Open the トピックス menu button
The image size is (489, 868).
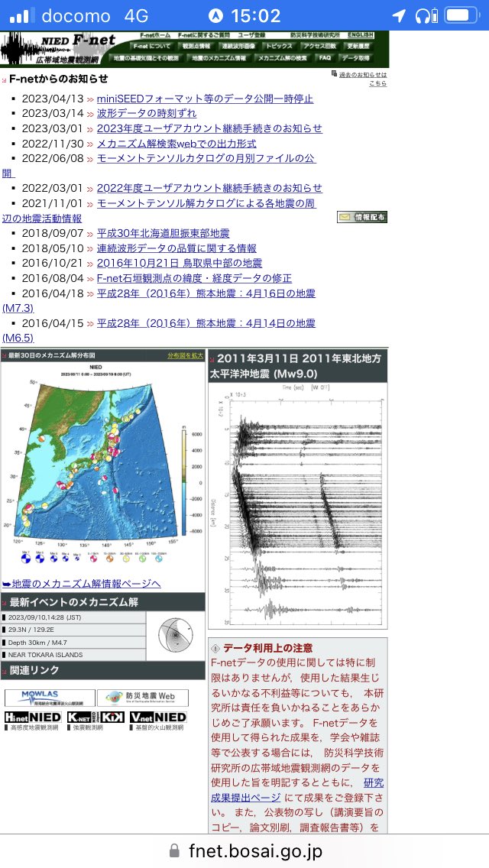click(x=280, y=47)
